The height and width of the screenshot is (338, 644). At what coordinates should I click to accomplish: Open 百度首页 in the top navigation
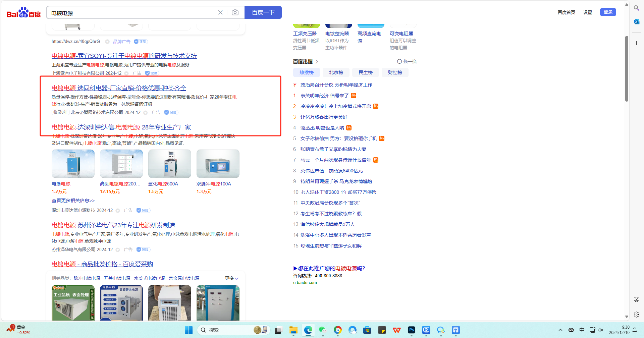point(567,12)
